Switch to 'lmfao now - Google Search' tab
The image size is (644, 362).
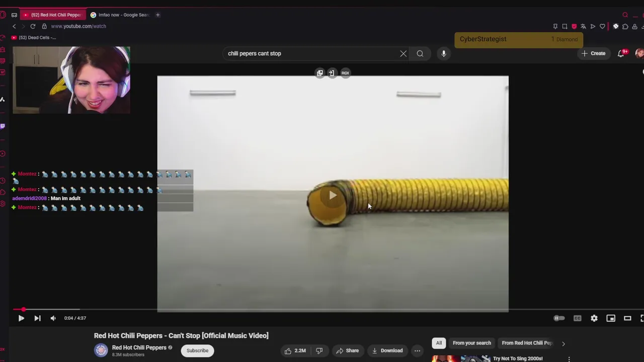tap(120, 15)
